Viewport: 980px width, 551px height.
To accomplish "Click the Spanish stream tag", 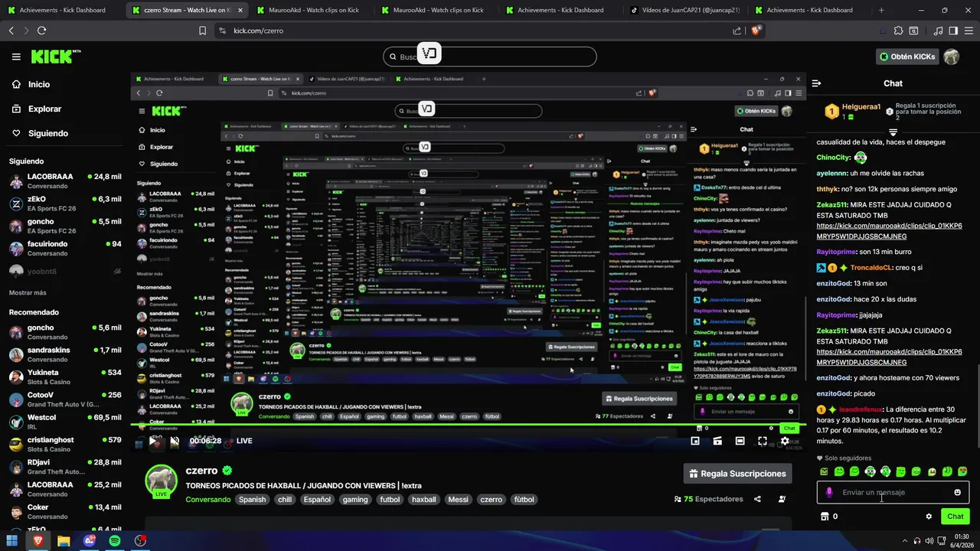I will pos(252,500).
